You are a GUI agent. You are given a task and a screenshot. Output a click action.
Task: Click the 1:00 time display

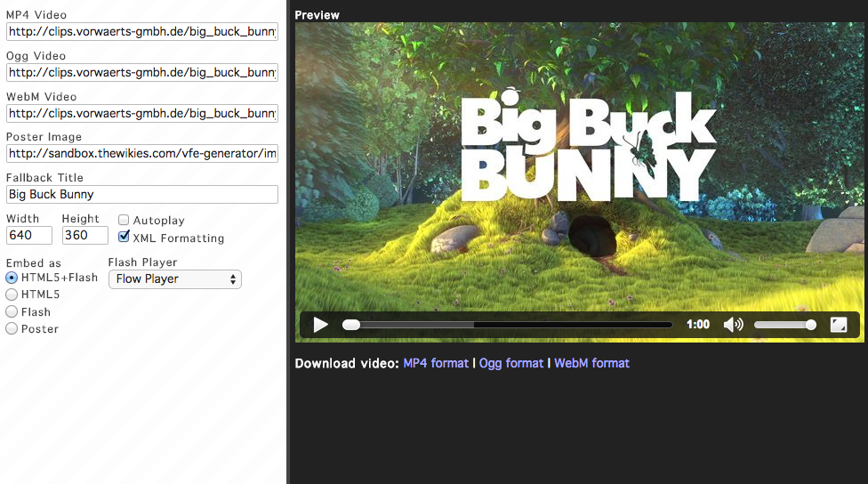click(698, 325)
